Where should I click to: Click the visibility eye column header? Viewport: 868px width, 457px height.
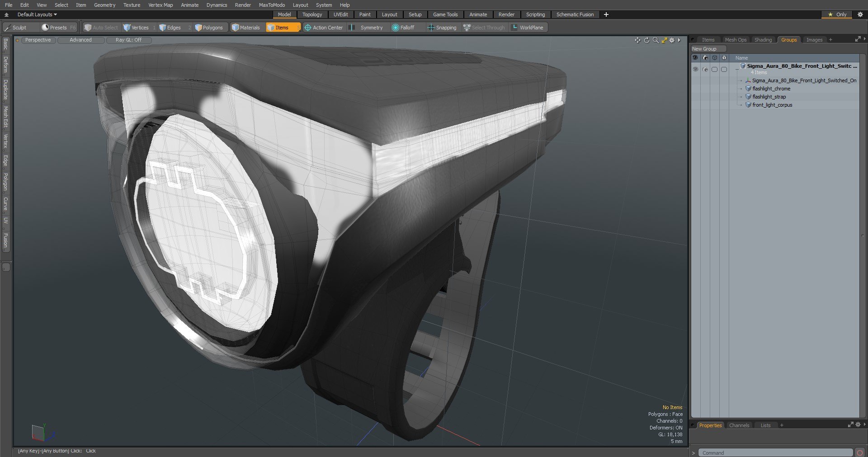(x=695, y=58)
